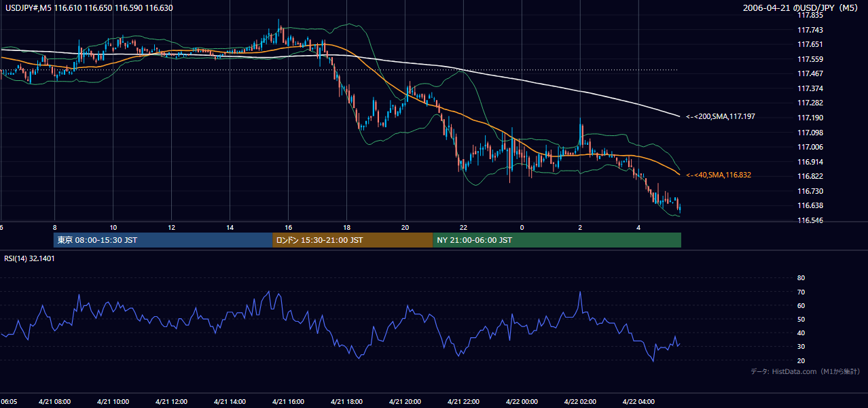This screenshot has width=868, height=408.
Task: Click hour label 22 on chart time axis
Action: pyautogui.click(x=463, y=227)
